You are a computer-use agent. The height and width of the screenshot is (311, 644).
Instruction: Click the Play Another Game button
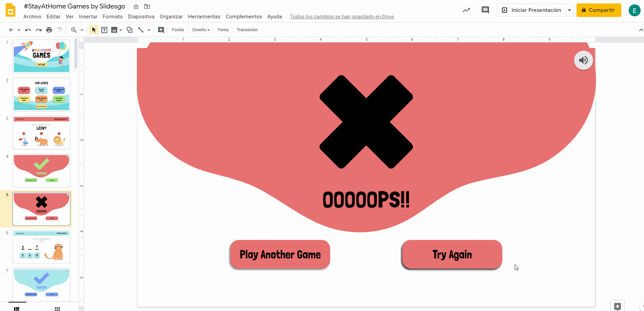[280, 255]
